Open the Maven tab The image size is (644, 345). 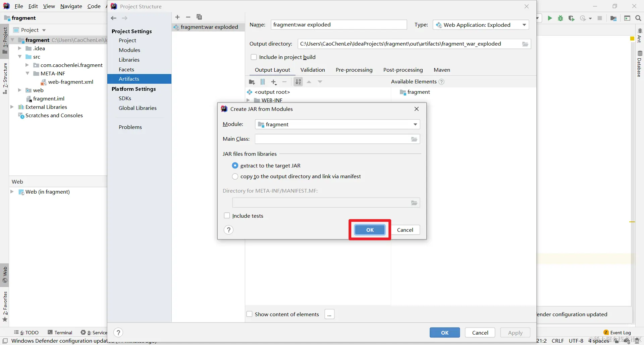pyautogui.click(x=442, y=70)
